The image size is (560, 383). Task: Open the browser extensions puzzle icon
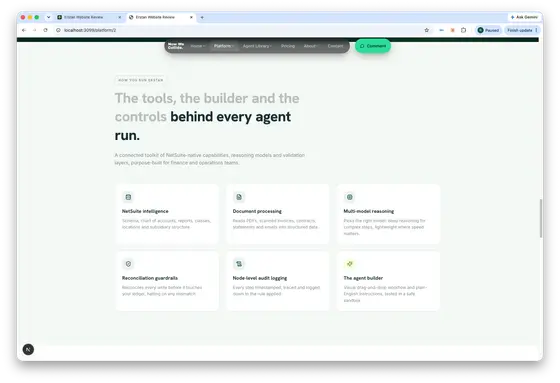pos(464,30)
